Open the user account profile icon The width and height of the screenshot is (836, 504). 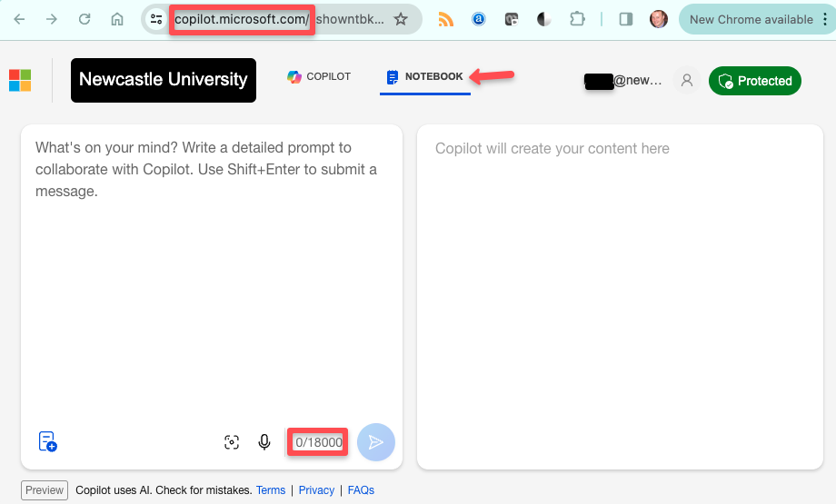point(687,81)
